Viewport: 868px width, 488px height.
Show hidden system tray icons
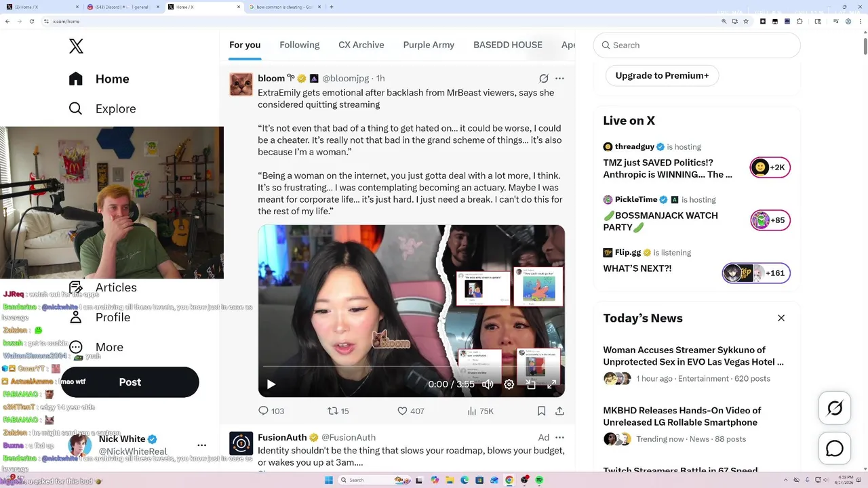pos(785,480)
